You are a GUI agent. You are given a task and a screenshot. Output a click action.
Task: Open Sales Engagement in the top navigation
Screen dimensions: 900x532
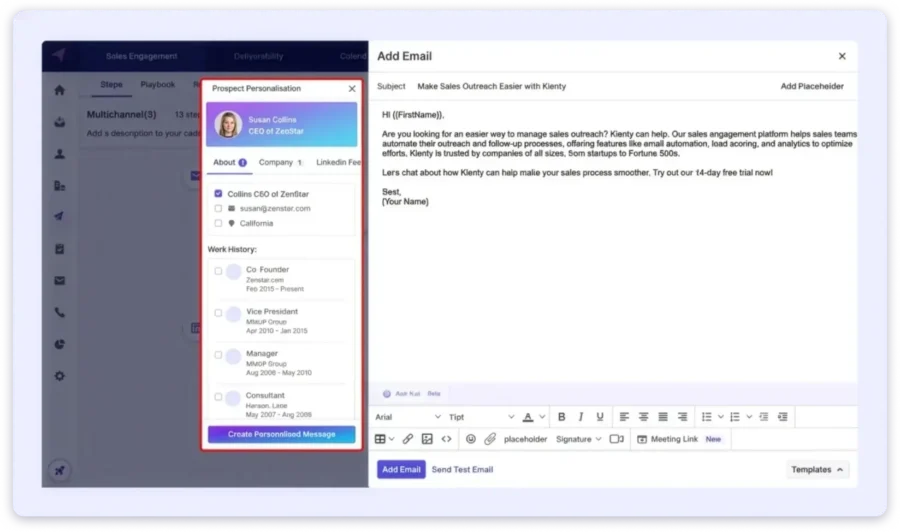point(141,56)
